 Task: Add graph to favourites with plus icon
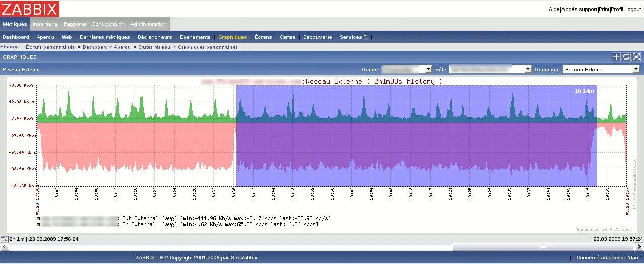616,57
